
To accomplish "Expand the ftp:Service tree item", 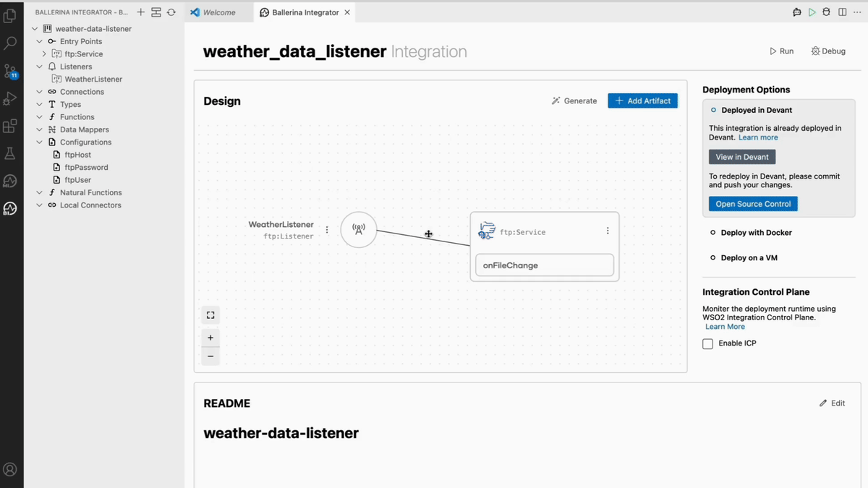I will point(44,54).
